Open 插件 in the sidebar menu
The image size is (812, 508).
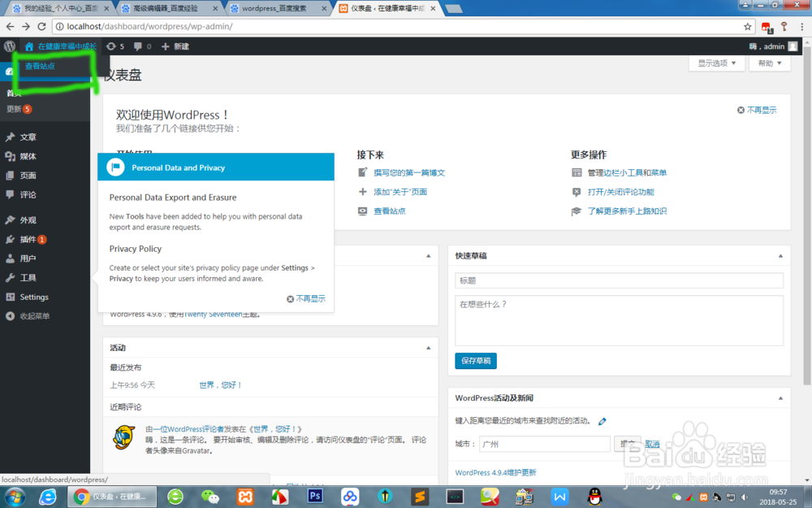pos(28,239)
